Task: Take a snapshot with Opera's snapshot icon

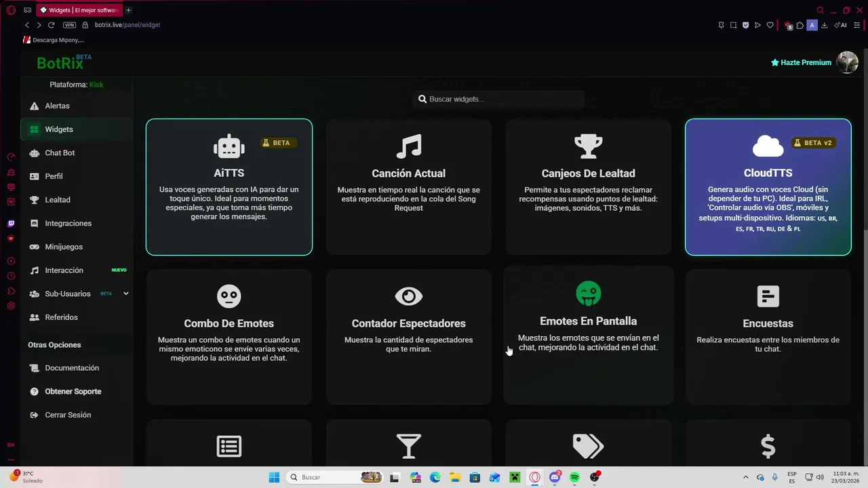Action: (733, 25)
